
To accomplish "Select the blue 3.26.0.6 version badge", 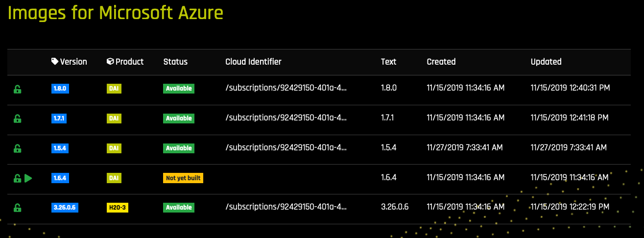I will click(65, 208).
